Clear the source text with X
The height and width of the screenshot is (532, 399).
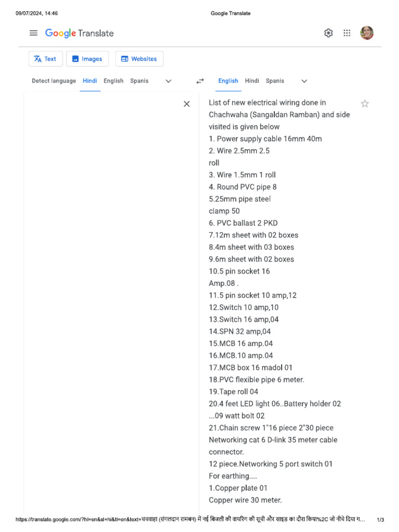click(x=187, y=104)
